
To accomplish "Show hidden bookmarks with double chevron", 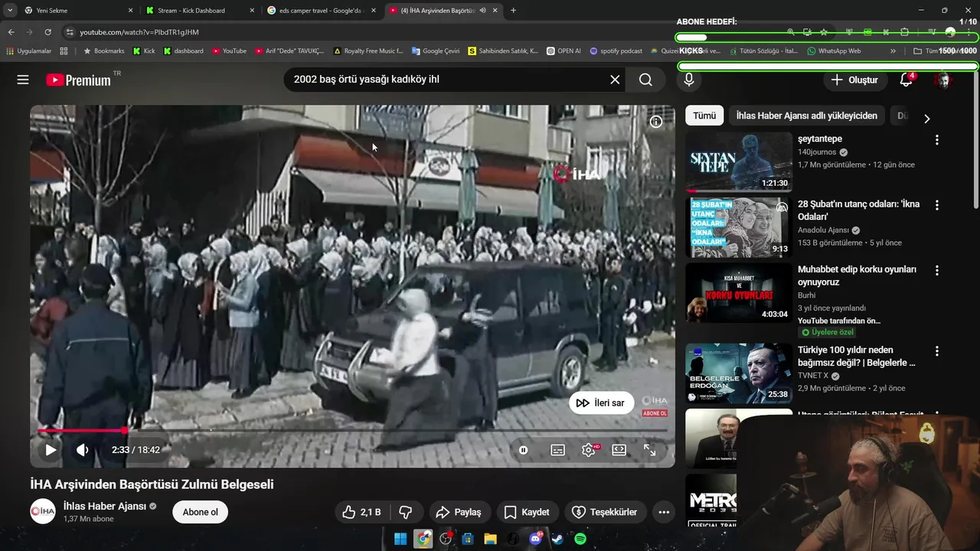I will 893,51.
